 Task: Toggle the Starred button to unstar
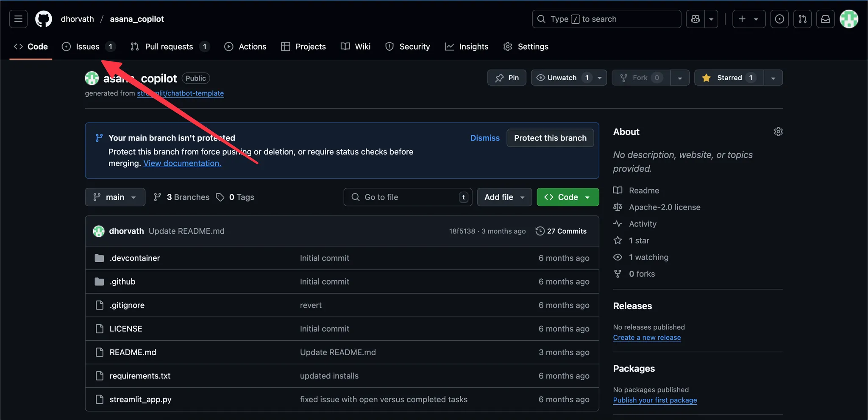click(x=729, y=78)
